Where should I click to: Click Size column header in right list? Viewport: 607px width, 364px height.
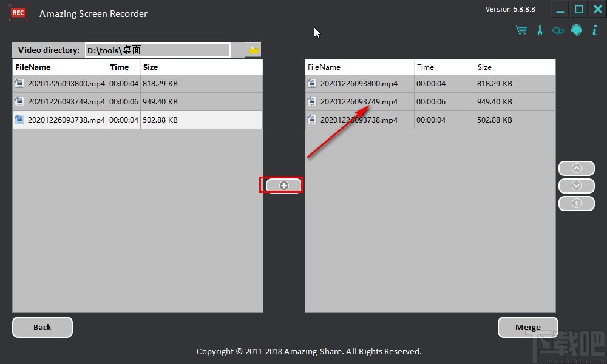[515, 67]
